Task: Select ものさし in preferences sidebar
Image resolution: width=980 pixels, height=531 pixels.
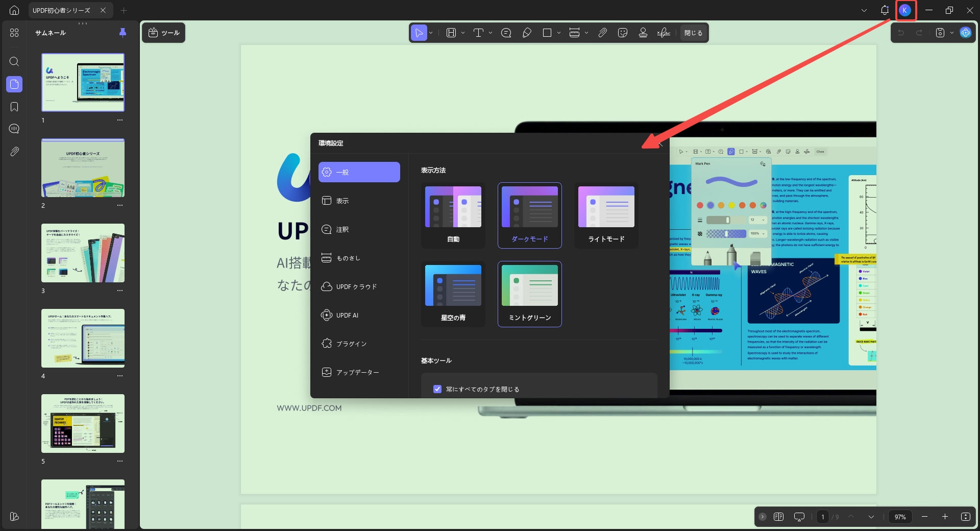Action: pyautogui.click(x=359, y=258)
